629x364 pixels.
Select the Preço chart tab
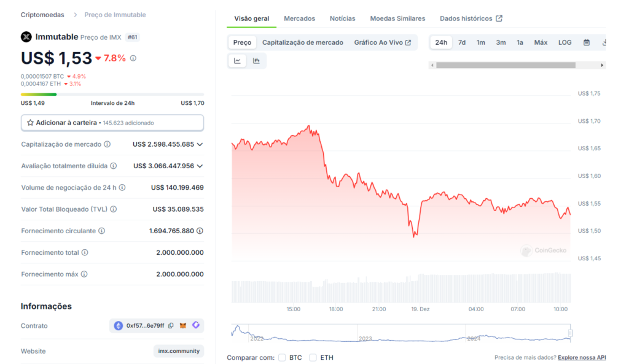click(242, 42)
